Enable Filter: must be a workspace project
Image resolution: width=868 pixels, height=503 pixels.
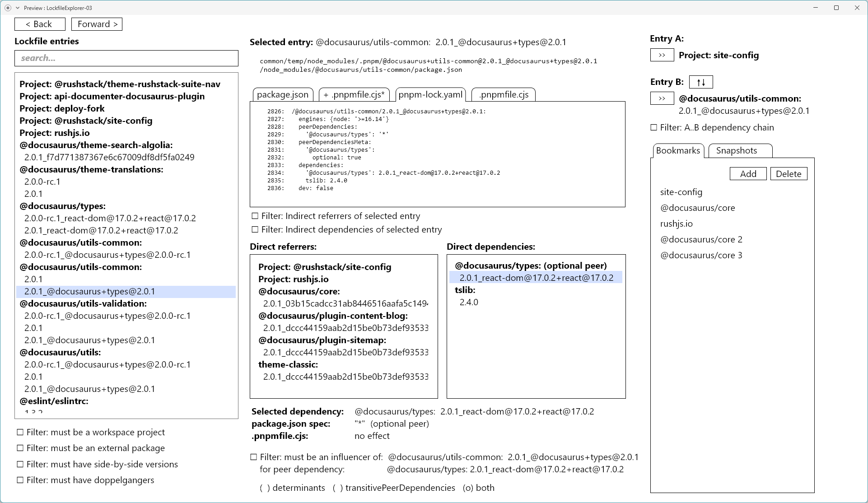(20, 432)
